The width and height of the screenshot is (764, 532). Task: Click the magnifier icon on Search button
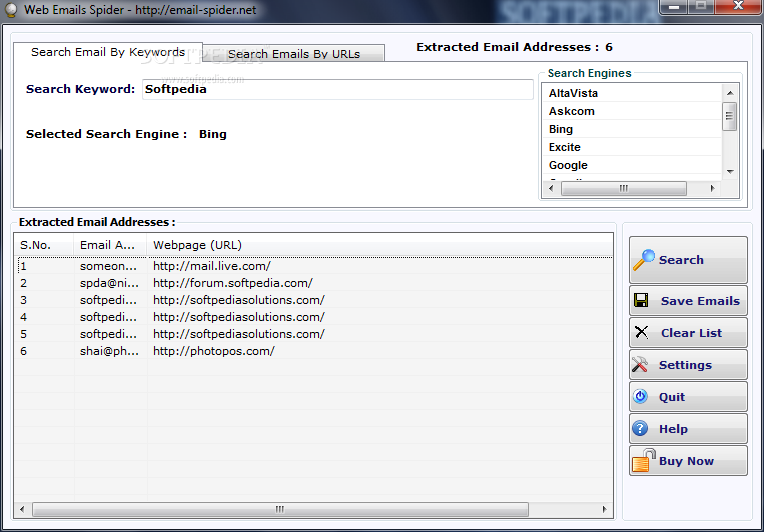pyautogui.click(x=644, y=260)
